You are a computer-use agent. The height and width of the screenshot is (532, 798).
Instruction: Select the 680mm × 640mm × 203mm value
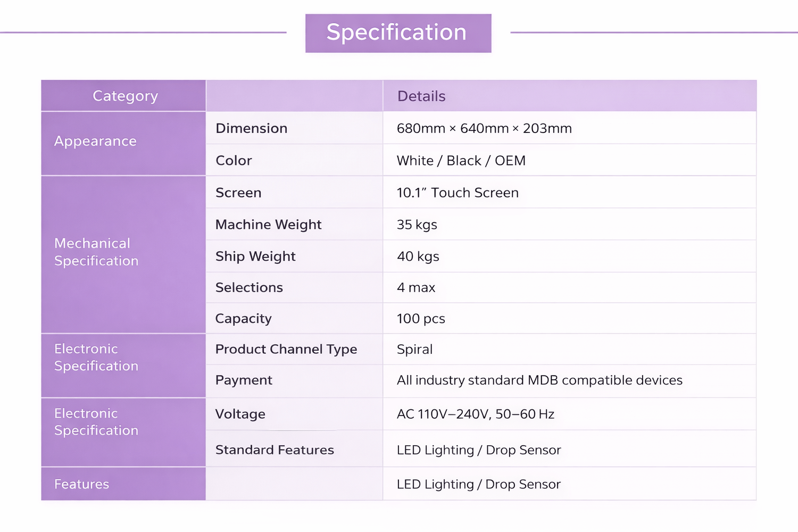click(x=484, y=128)
